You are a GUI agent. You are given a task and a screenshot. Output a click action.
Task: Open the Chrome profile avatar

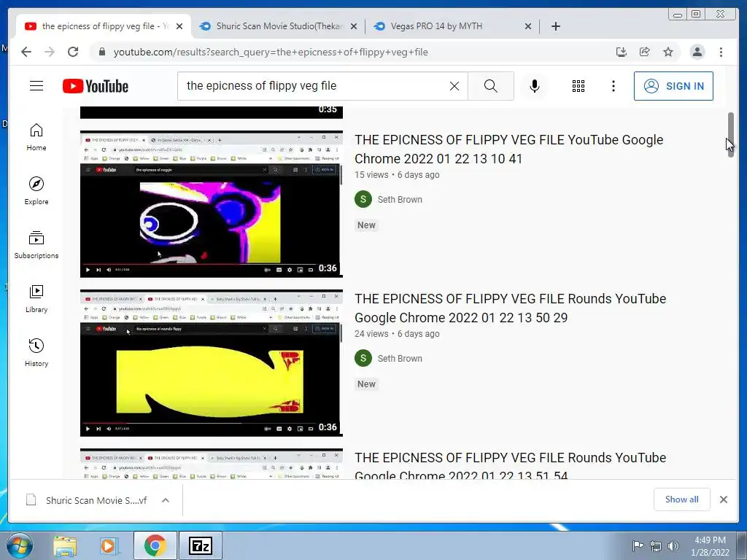pyautogui.click(x=697, y=52)
